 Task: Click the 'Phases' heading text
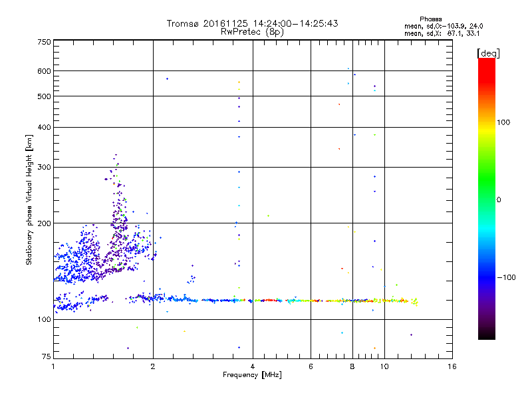coord(430,19)
